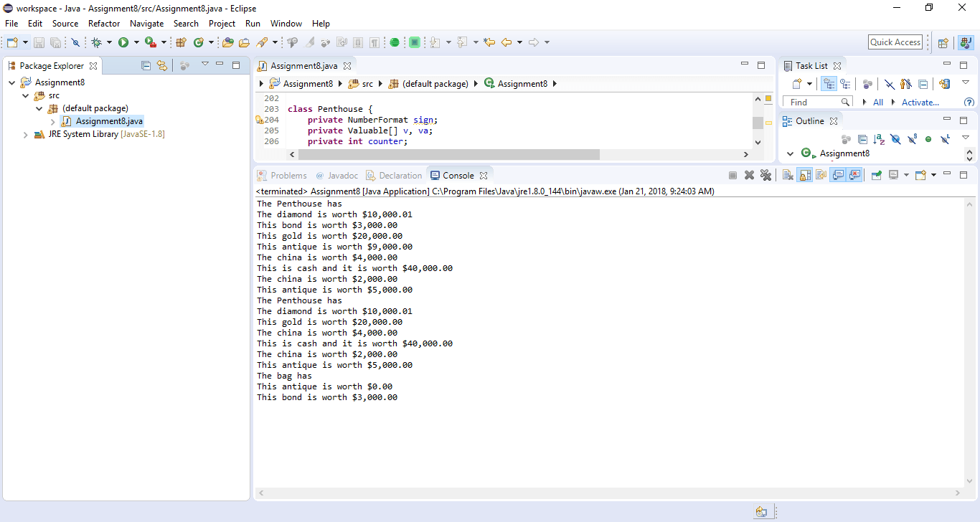Click the Open Task folder icon
Image resolution: width=980 pixels, height=522 pixels.
244,42
